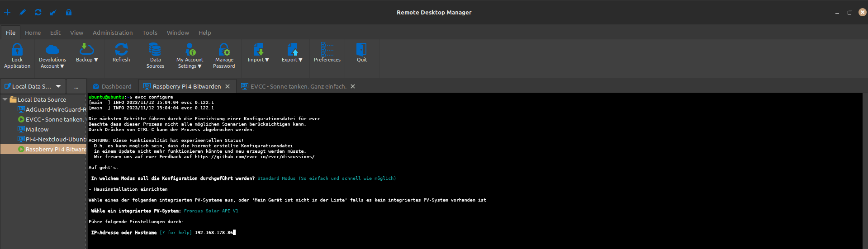
Task: Collapse the Local Data Source tree node
Action: 5,99
